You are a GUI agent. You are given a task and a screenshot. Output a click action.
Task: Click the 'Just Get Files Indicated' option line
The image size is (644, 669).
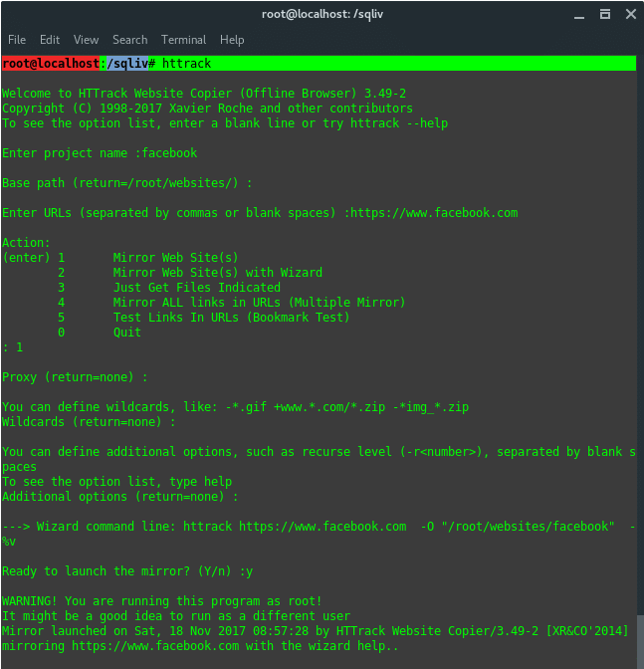(x=196, y=288)
